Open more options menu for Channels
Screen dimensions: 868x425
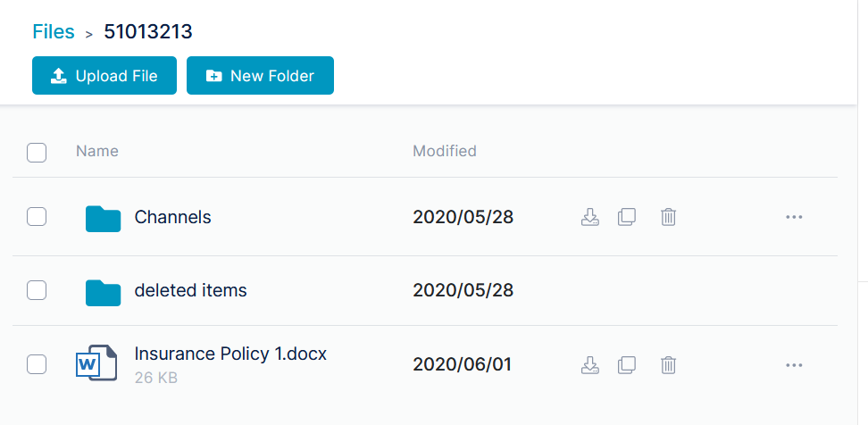tap(794, 217)
